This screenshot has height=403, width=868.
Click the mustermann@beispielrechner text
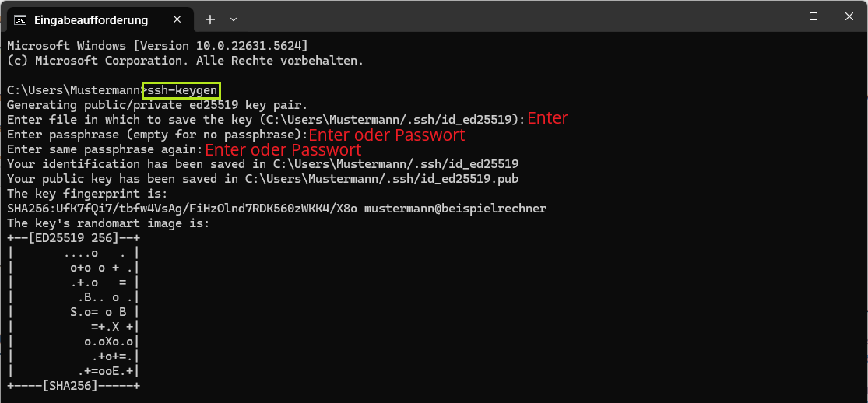(x=455, y=209)
